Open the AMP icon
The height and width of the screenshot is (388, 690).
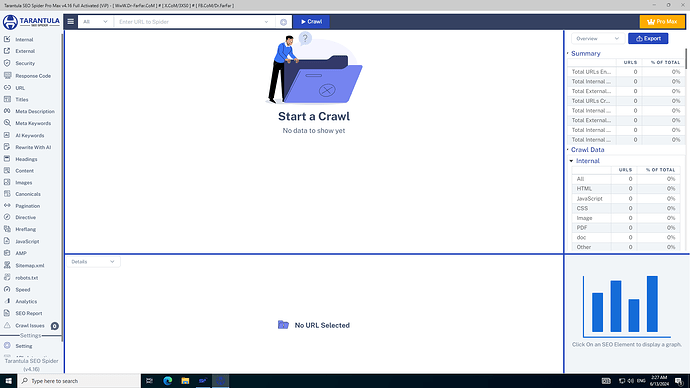pos(7,253)
